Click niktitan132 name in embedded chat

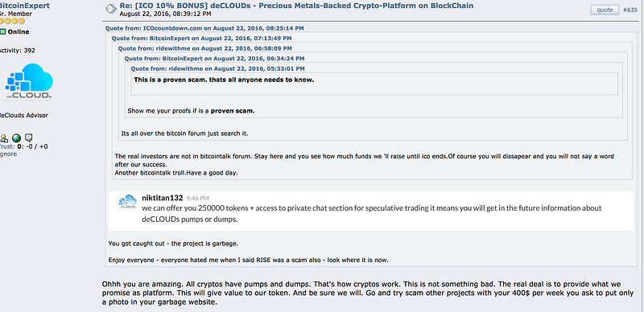pyautogui.click(x=163, y=198)
